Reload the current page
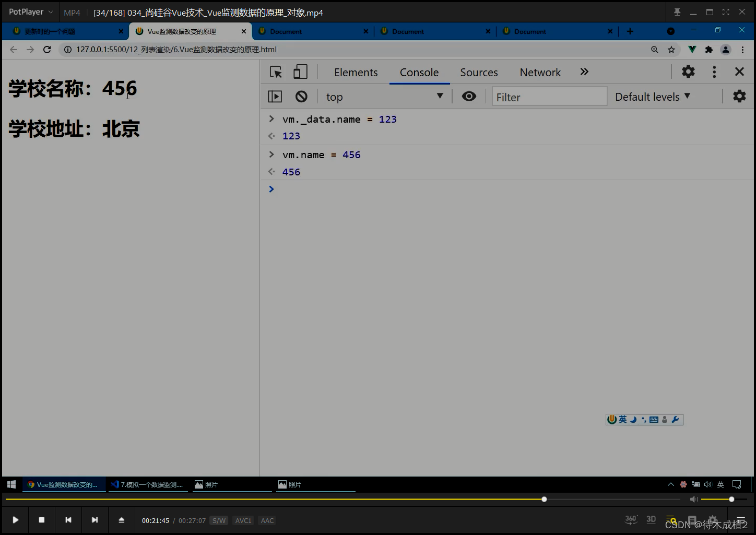Viewport: 756px width, 535px height. click(47, 50)
